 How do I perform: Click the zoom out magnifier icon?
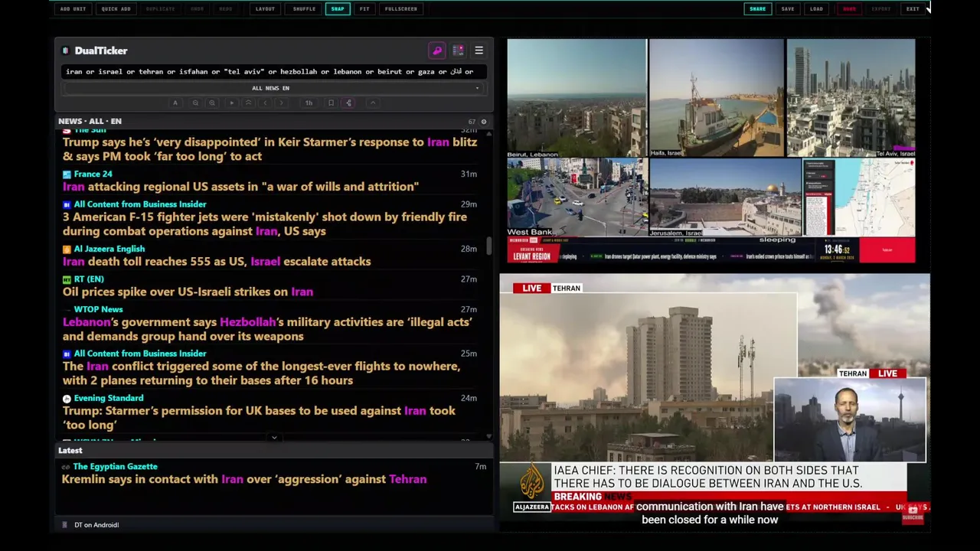[x=195, y=103]
